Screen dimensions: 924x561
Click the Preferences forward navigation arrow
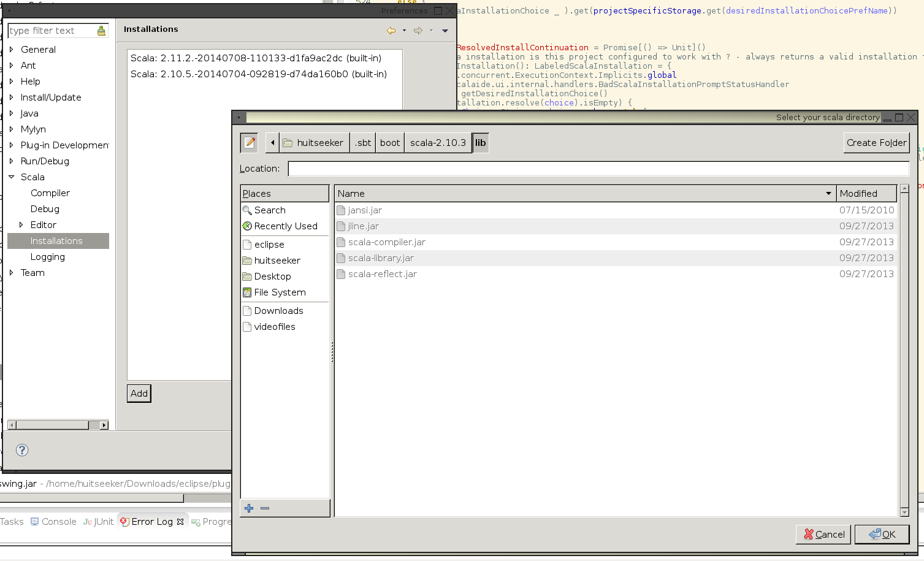(418, 30)
